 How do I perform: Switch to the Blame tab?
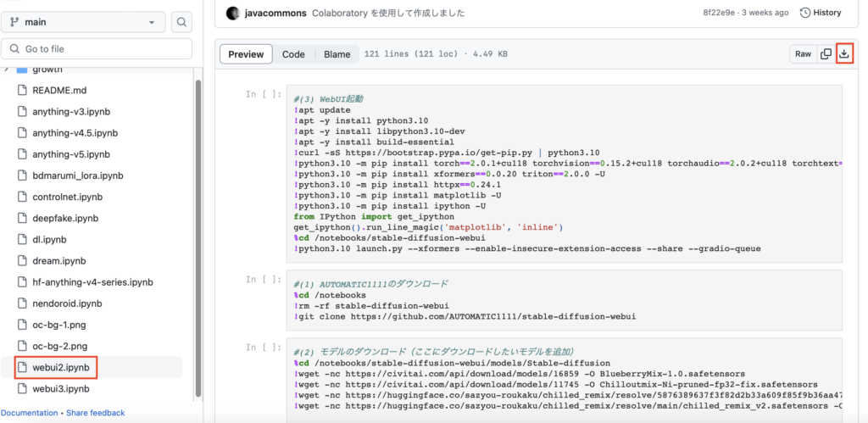pos(337,54)
